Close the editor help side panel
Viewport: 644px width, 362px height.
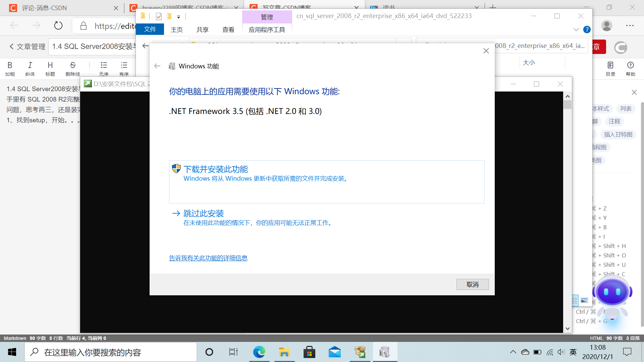pyautogui.click(x=634, y=92)
